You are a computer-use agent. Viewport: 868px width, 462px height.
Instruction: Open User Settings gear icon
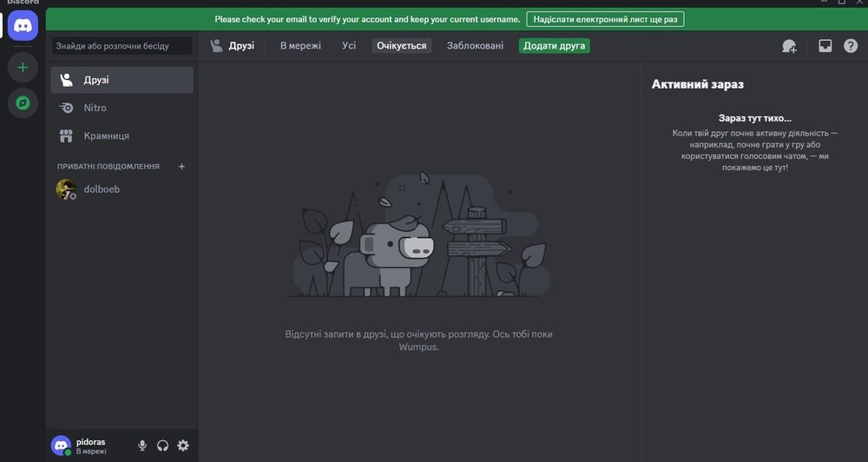pyautogui.click(x=182, y=445)
